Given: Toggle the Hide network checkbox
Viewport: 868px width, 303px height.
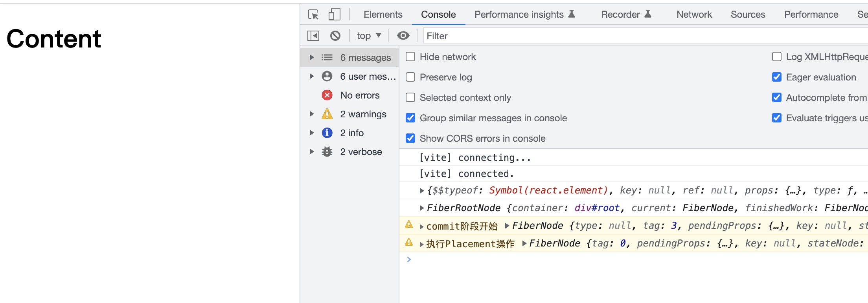Looking at the screenshot, I should [x=410, y=57].
